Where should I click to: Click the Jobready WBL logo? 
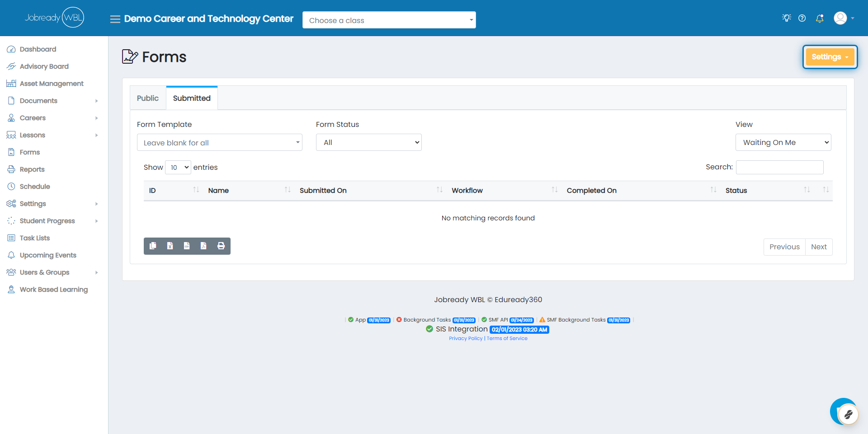54,18
